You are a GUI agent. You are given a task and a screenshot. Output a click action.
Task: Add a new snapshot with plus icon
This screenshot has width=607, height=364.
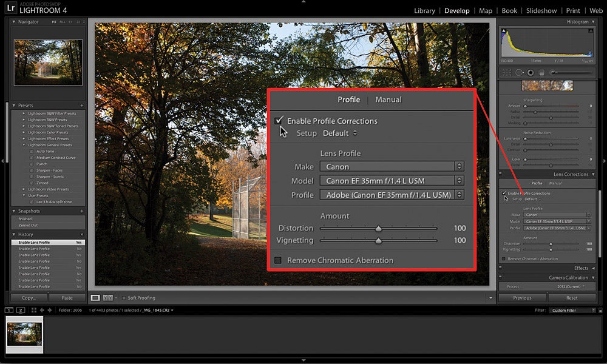click(x=82, y=211)
